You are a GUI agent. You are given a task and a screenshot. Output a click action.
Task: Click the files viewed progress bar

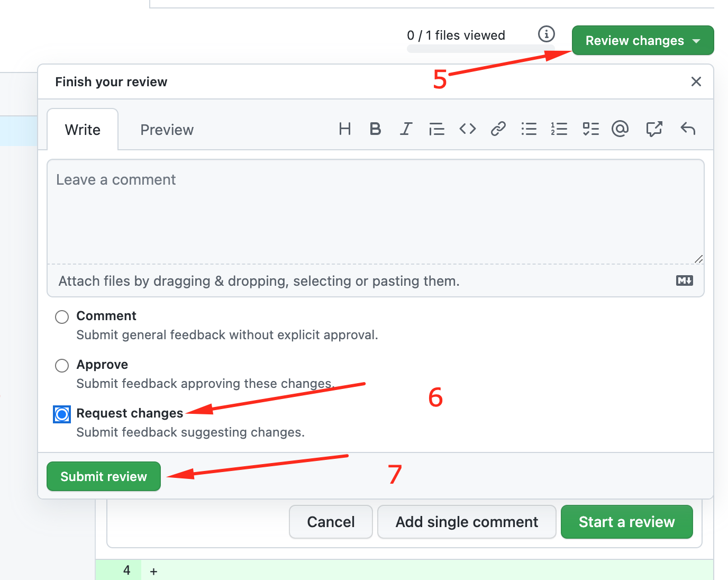click(480, 49)
